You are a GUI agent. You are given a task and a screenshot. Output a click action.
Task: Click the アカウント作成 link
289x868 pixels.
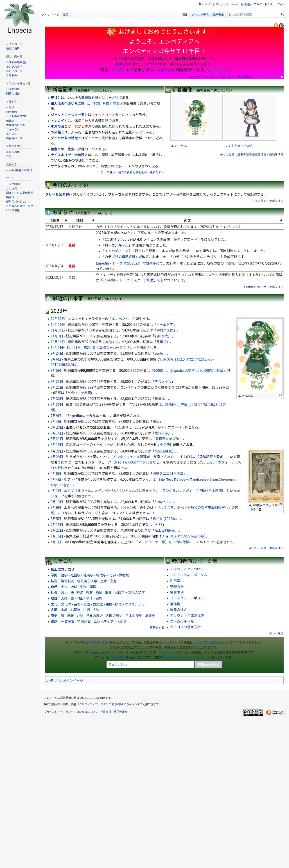click(263, 4)
